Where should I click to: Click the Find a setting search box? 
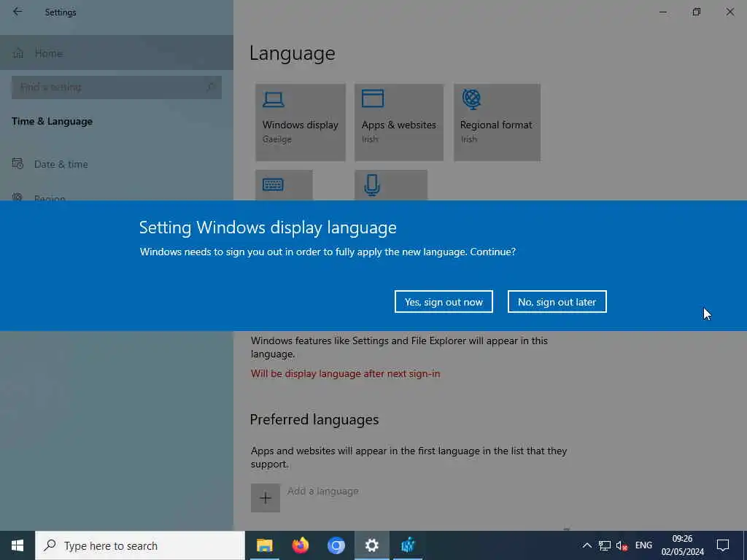tap(117, 87)
